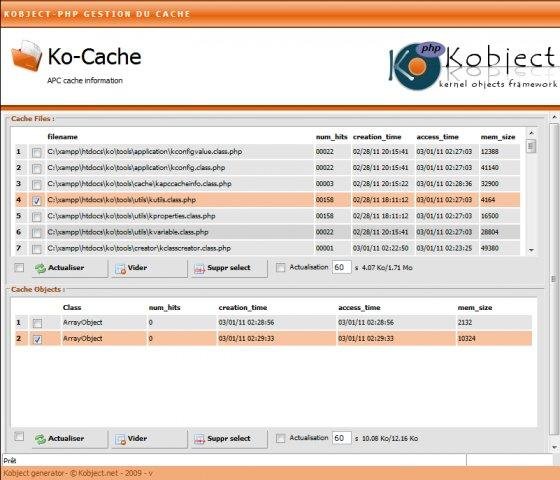Screen dimensions: 560x480
Task: Click the Kobject php logo
Action: (472, 66)
